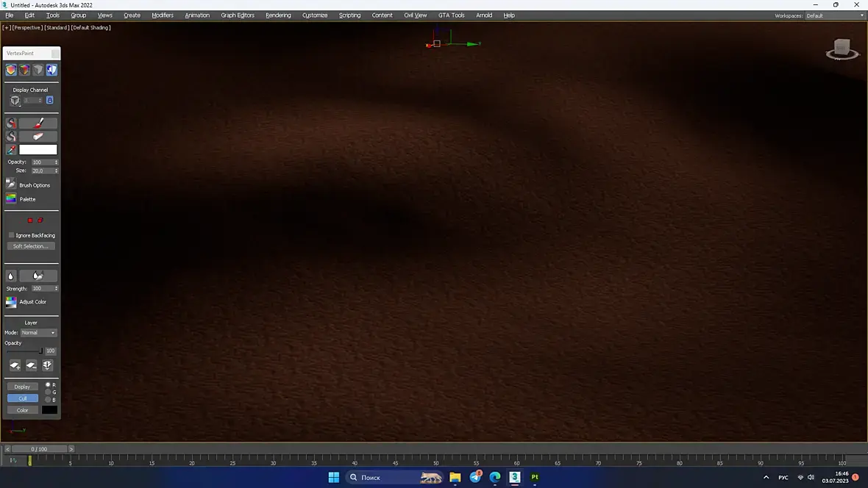Enable vertex color display shaded mode
This screenshot has width=868, height=488.
pyautogui.click(x=11, y=70)
